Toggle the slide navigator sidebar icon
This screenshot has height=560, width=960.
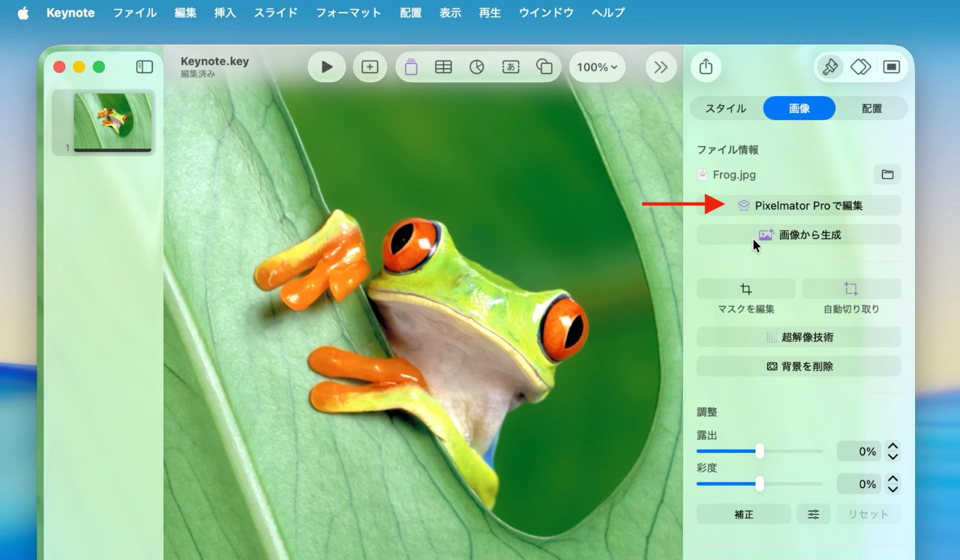(x=144, y=67)
